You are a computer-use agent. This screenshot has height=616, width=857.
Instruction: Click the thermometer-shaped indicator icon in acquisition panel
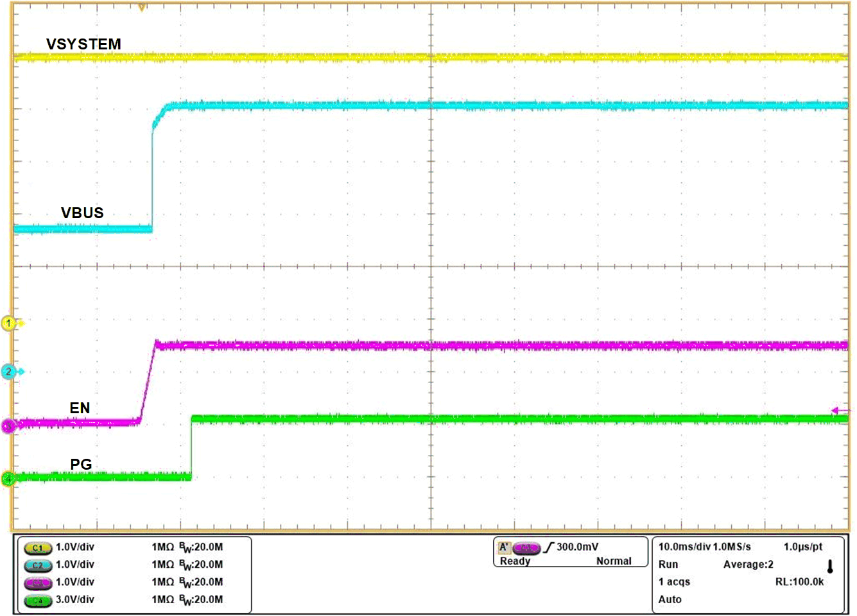coord(830,567)
